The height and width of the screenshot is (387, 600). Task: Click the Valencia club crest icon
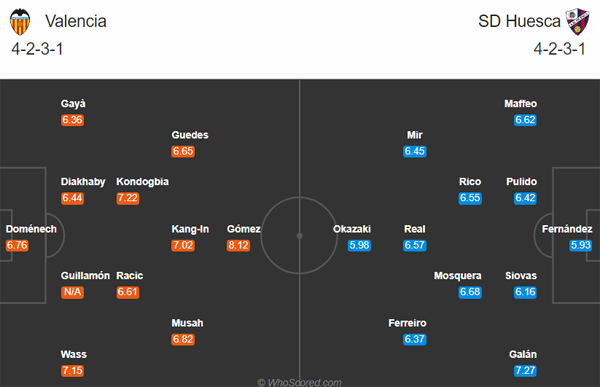(x=20, y=22)
